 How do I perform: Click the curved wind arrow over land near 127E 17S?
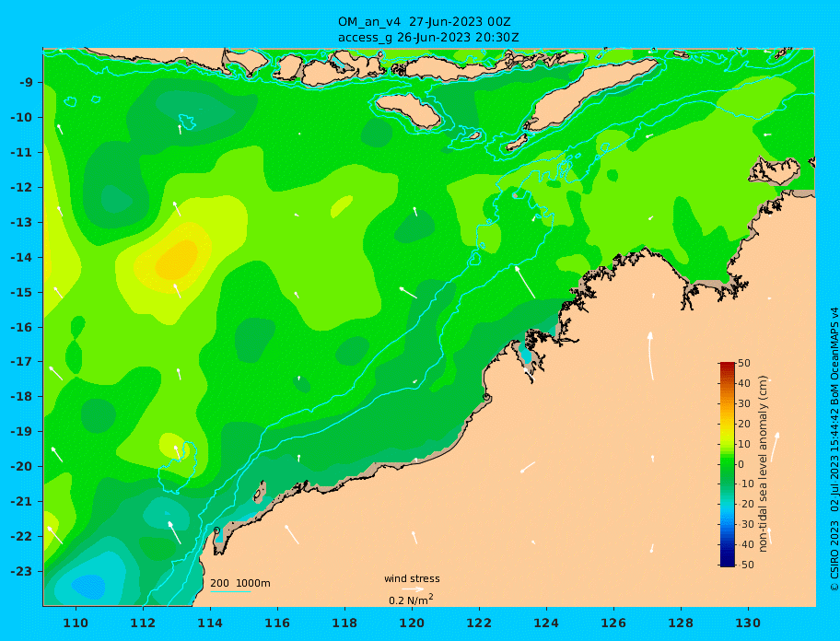(x=651, y=356)
